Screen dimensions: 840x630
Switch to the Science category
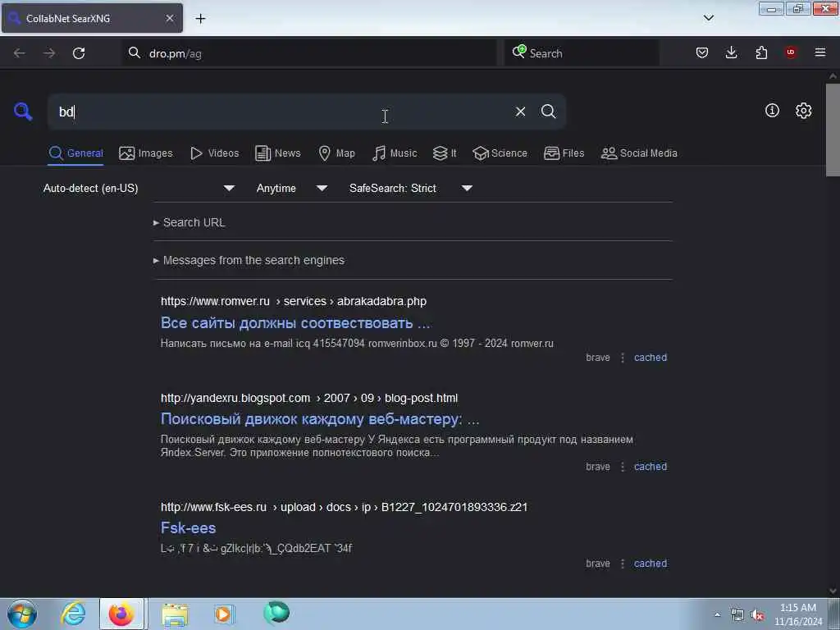click(x=500, y=153)
